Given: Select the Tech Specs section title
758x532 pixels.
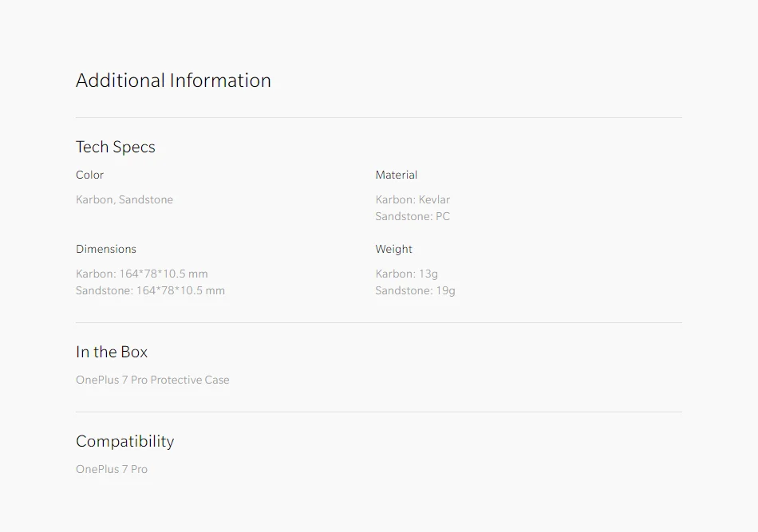Looking at the screenshot, I should point(116,147).
